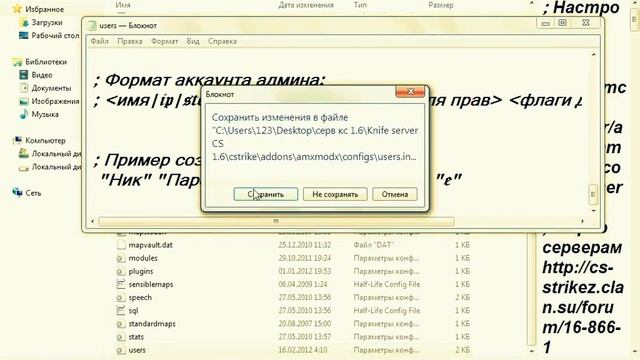Click the Библиотеки folder icon
The image size is (640, 360).
tap(17, 62)
